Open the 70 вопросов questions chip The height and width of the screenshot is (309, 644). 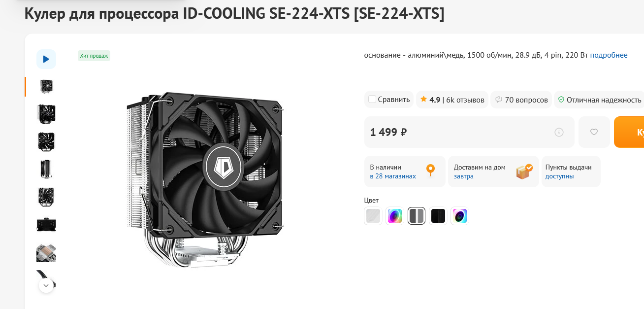click(521, 100)
